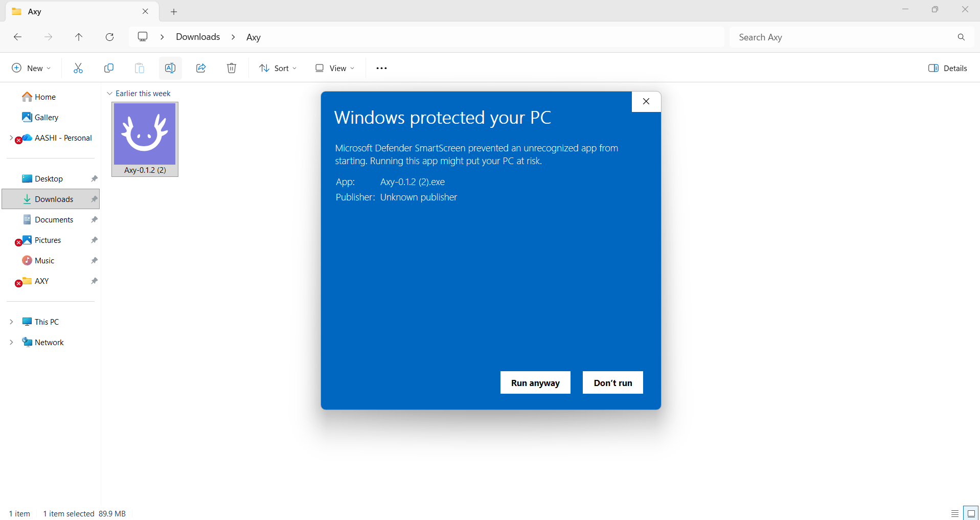
Task: Expand AASHI - Personal OneDrive node
Action: tap(11, 138)
